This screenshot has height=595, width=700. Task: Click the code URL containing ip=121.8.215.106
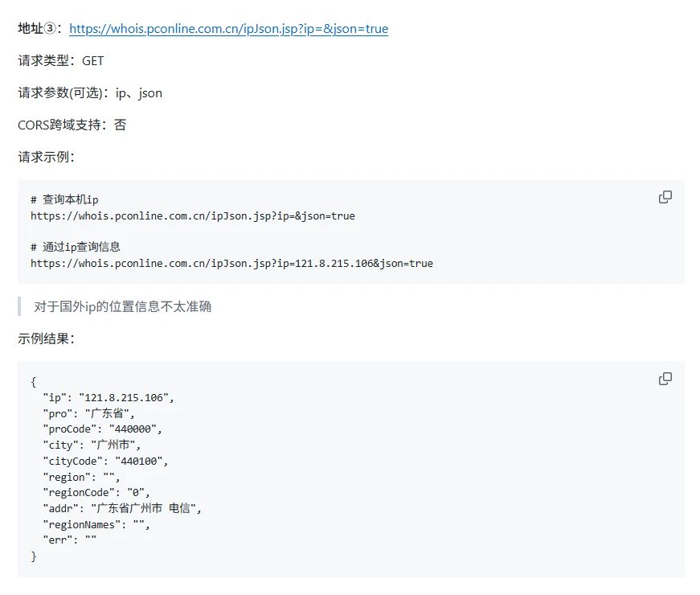231,263
